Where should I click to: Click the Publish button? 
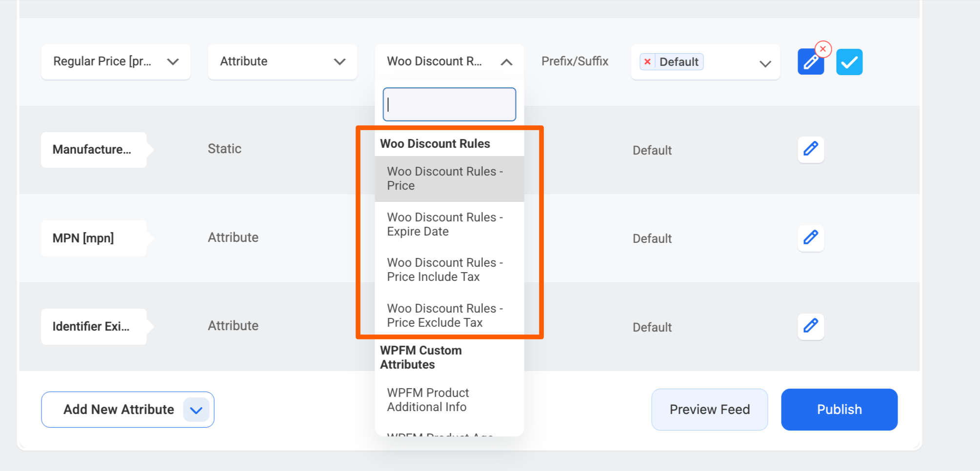click(x=839, y=410)
